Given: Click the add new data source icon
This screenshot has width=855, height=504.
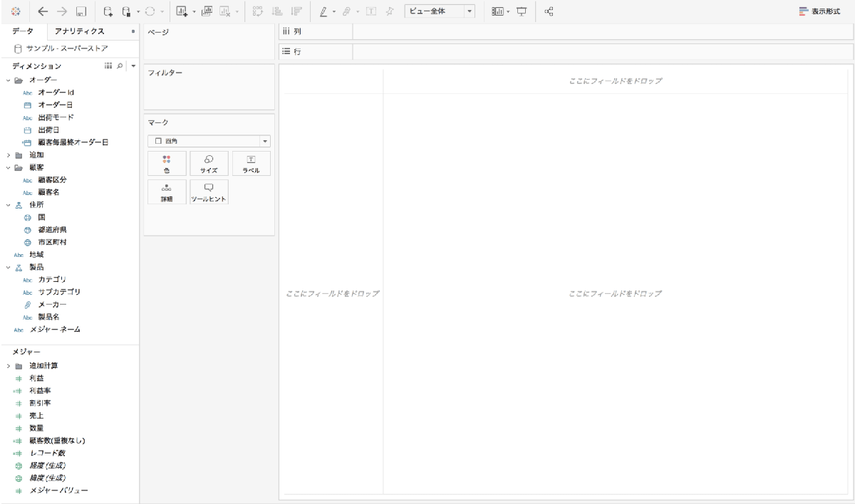Looking at the screenshot, I should 108,11.
